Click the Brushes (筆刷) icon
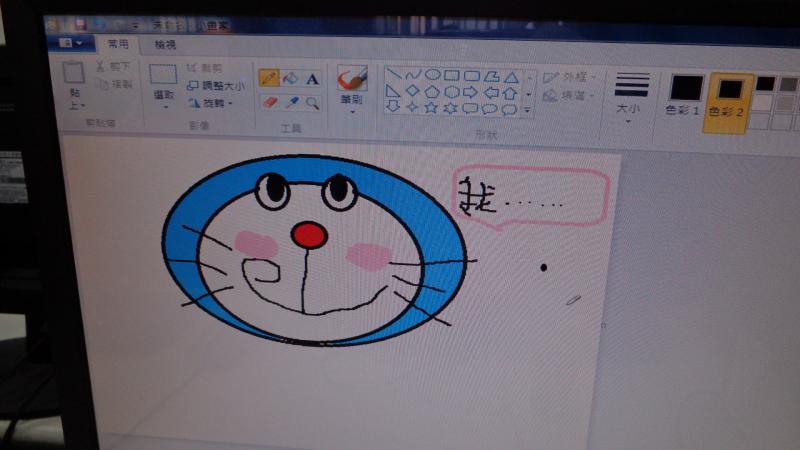 (x=352, y=80)
